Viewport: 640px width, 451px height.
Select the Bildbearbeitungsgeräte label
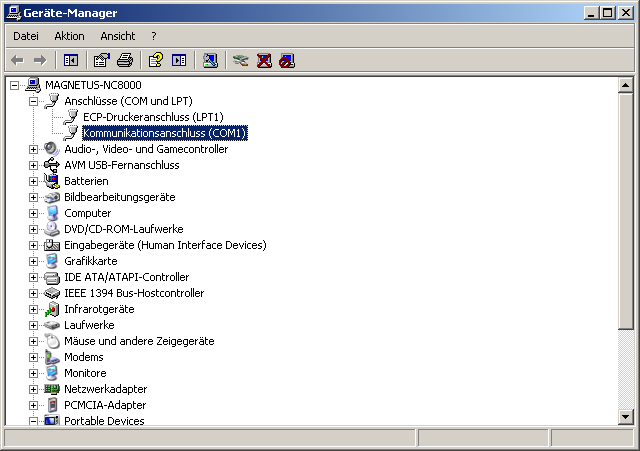click(x=120, y=197)
